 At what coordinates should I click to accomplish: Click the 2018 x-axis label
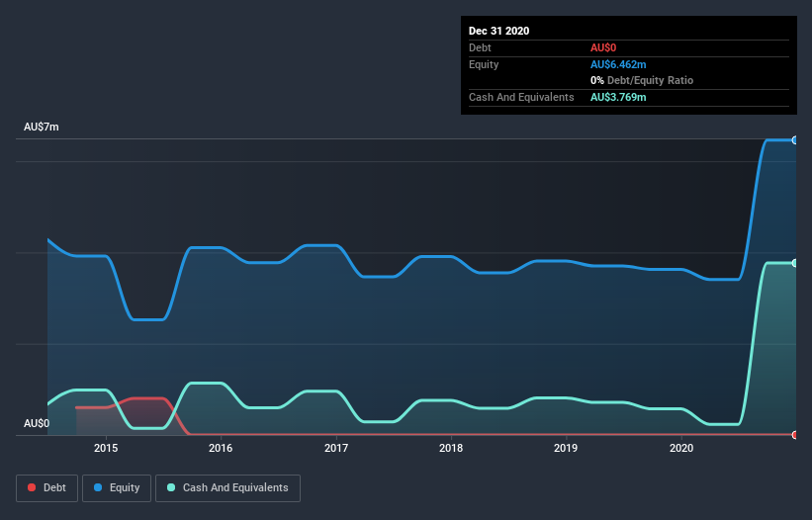point(451,448)
